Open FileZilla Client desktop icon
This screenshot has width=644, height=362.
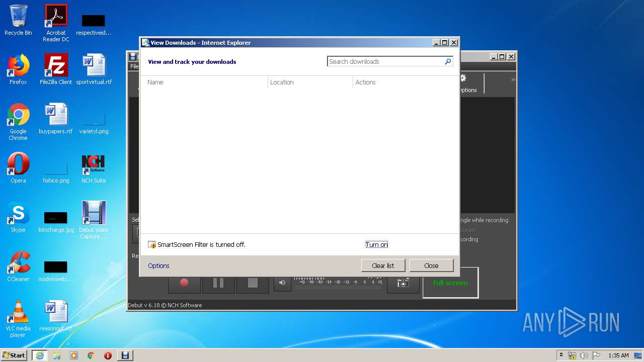[56, 69]
